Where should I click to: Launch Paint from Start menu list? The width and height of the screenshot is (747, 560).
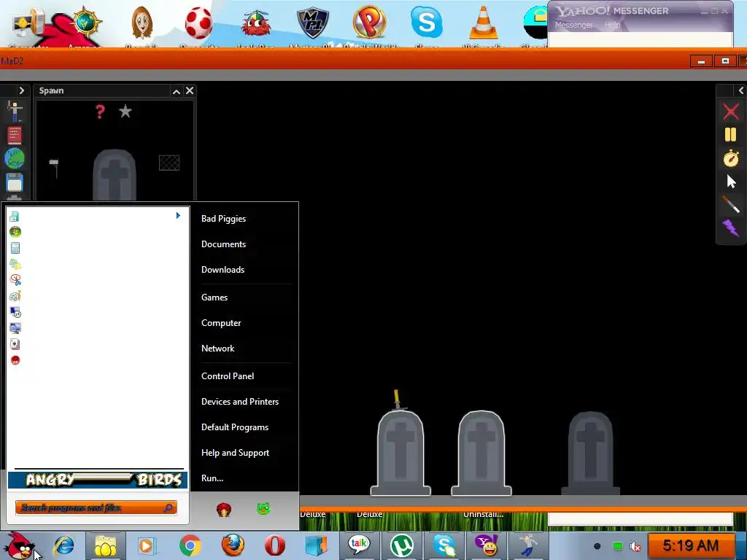[x=15, y=296]
